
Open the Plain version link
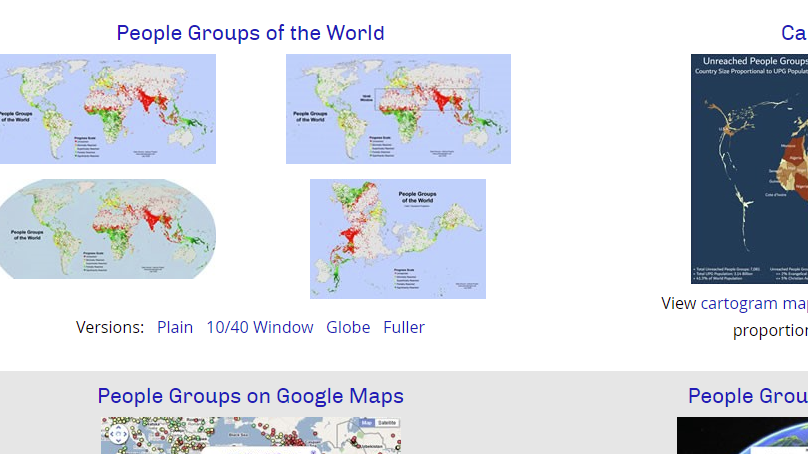click(x=175, y=327)
